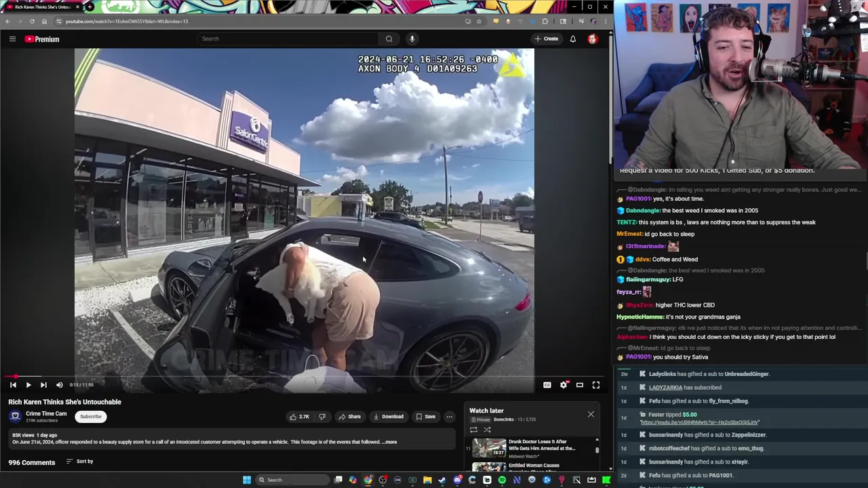Seek on the red video progress bar
868x488 pixels.
[304, 376]
